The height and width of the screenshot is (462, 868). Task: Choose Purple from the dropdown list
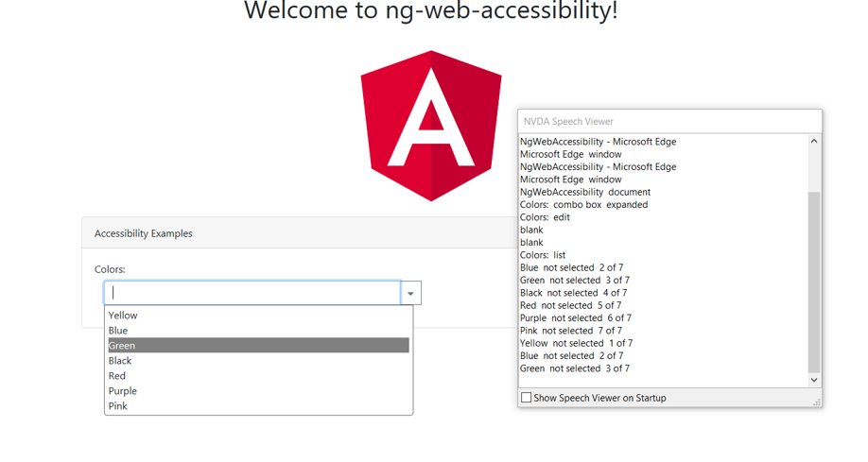point(258,390)
